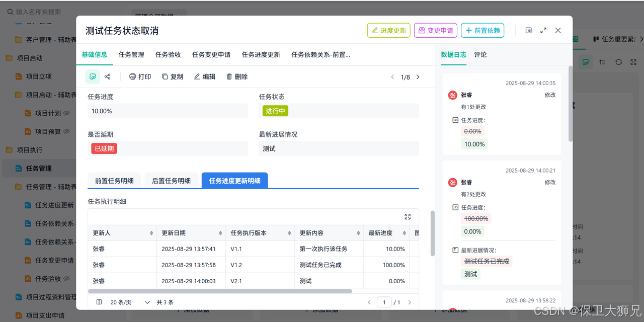Open 项目立项 in the sidebar

(x=39, y=76)
